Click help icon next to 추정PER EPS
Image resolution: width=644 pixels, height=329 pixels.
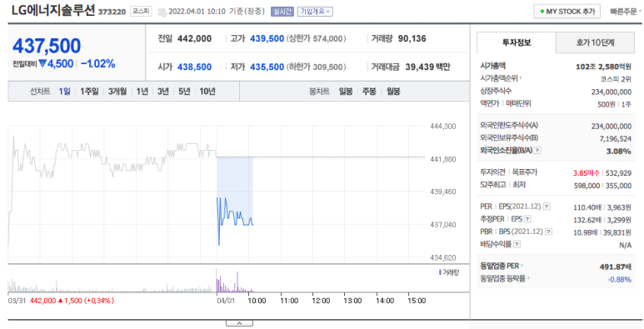pos(527,219)
